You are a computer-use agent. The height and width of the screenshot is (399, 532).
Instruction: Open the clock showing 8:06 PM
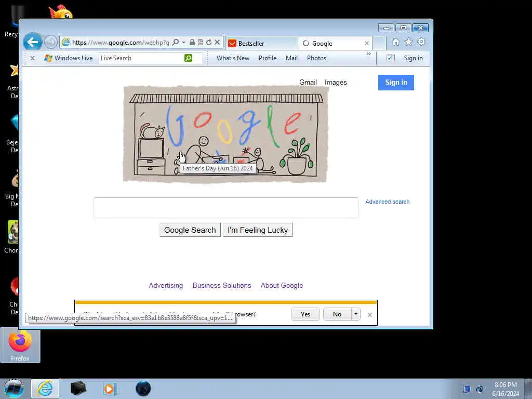click(x=506, y=389)
